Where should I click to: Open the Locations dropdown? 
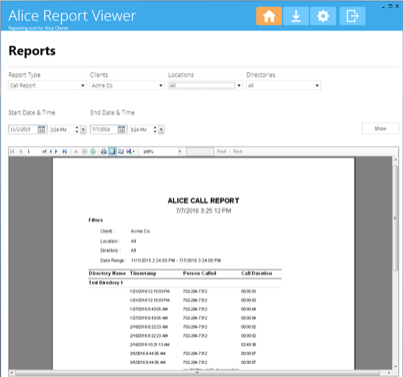(x=205, y=85)
